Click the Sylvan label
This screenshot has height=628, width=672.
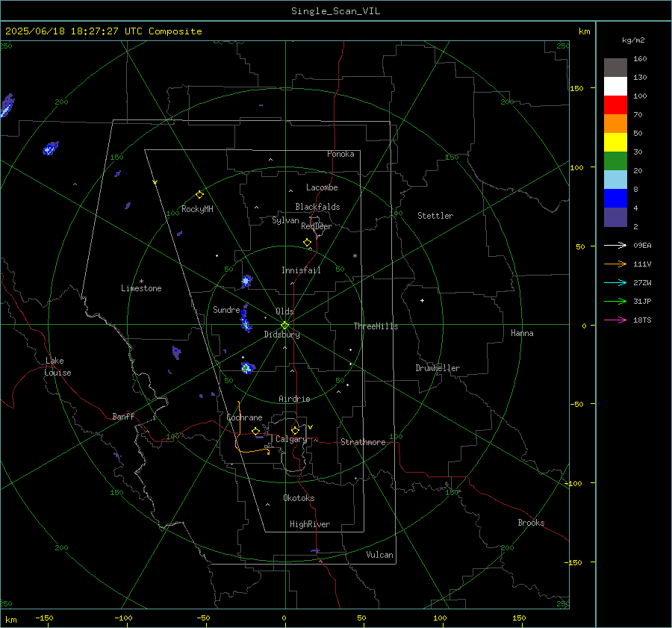pyautogui.click(x=285, y=220)
